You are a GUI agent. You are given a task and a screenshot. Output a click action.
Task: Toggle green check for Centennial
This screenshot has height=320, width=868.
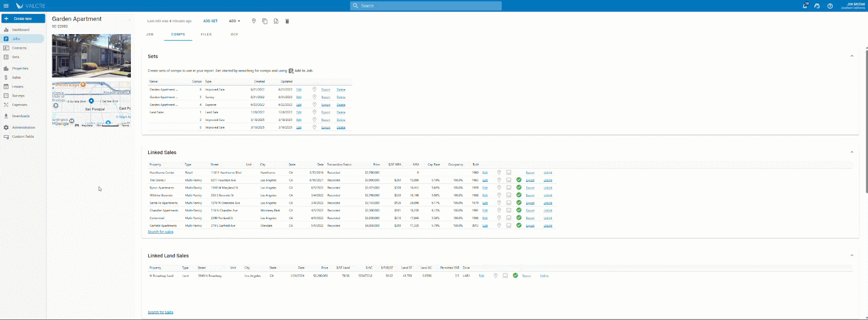pos(519,218)
